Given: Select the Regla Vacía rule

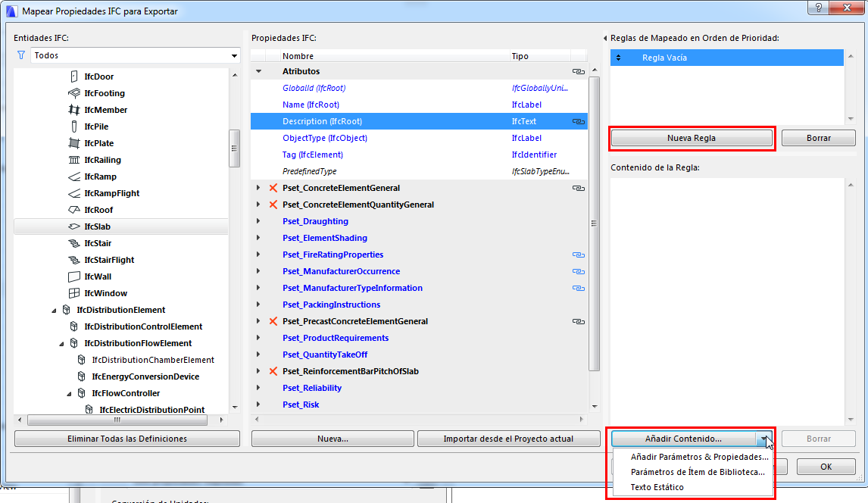Looking at the screenshot, I should [727, 58].
